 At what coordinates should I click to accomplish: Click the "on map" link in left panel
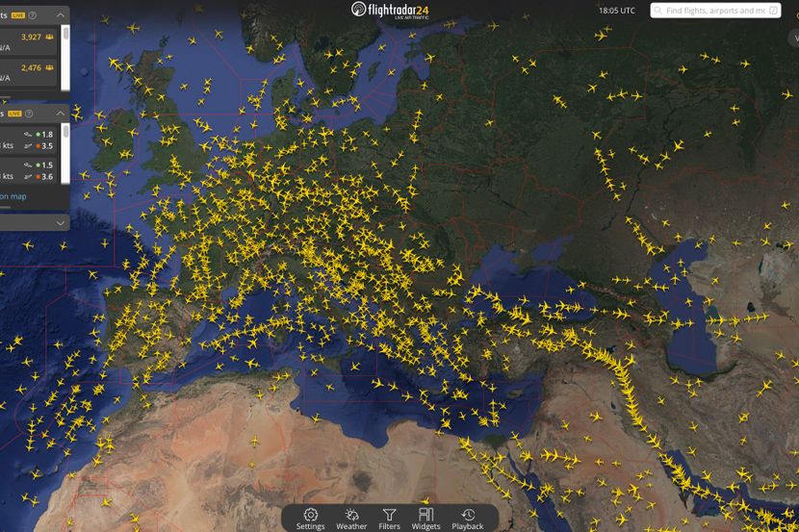[x=13, y=196]
